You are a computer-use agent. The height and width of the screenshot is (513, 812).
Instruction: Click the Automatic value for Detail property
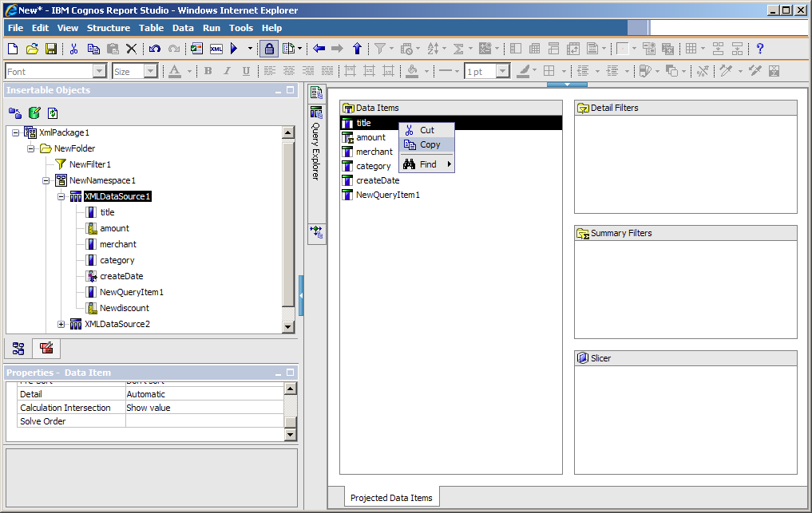coord(204,394)
